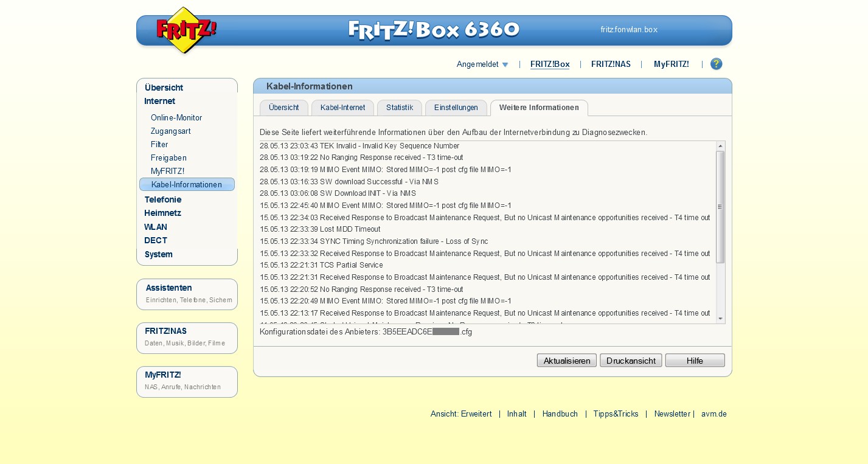Open FRITZ!NAS header link
The height and width of the screenshot is (464, 868).
[x=611, y=64]
